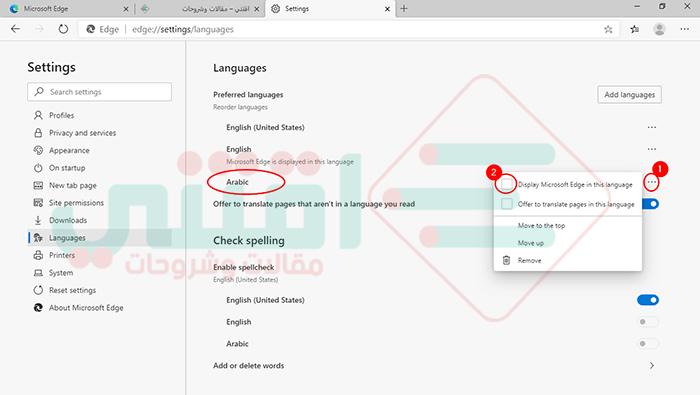Screen dimensions: 700x395
Task: Open more options for English (United States)
Action: click(x=652, y=127)
